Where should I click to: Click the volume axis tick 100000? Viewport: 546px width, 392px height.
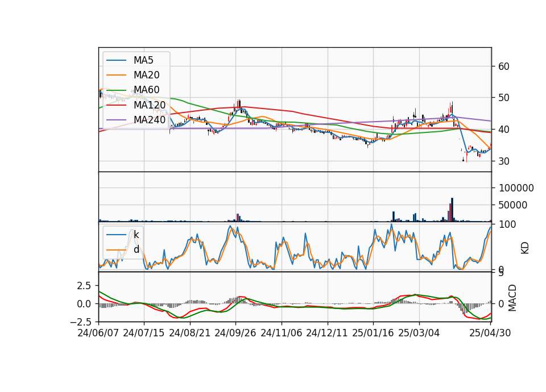click(516, 188)
